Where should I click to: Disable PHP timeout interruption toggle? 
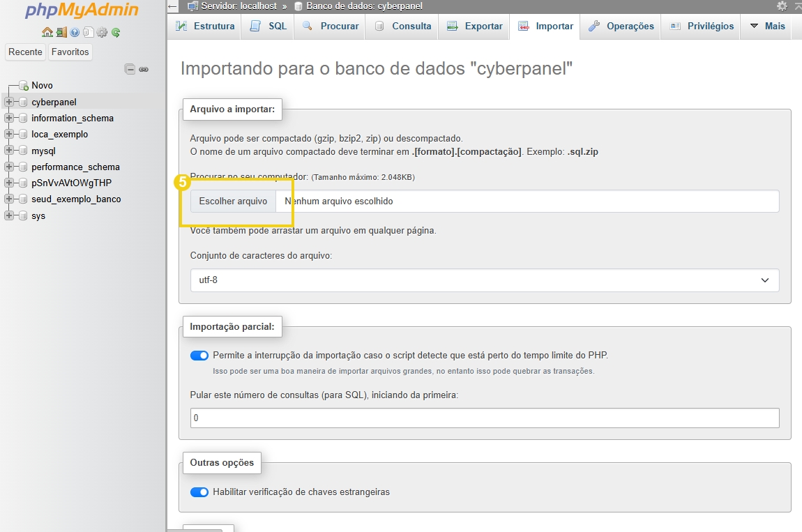[199, 355]
